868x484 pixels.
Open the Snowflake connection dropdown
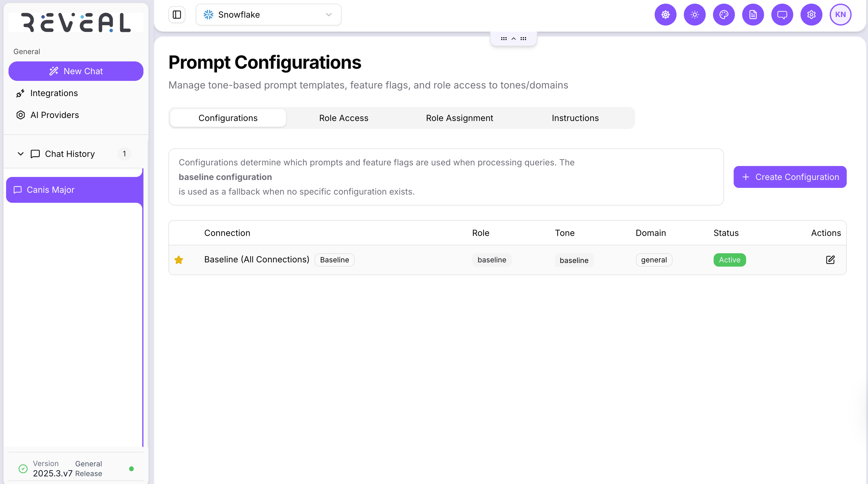268,15
